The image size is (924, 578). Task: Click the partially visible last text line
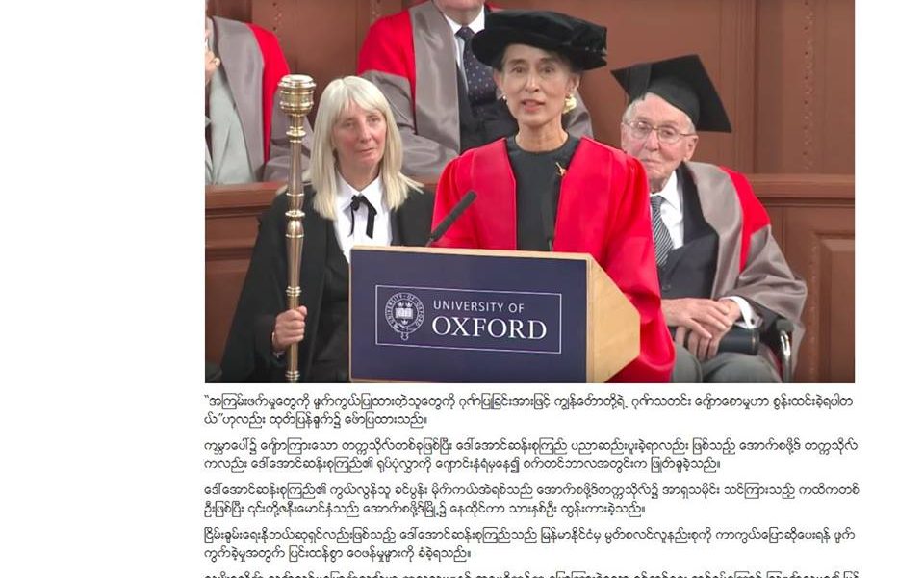tap(530, 574)
